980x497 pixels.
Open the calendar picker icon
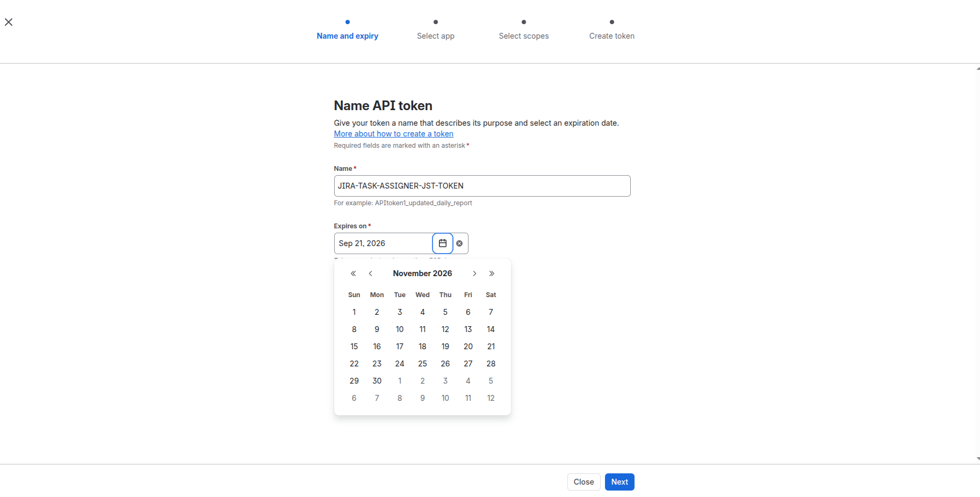(x=443, y=243)
